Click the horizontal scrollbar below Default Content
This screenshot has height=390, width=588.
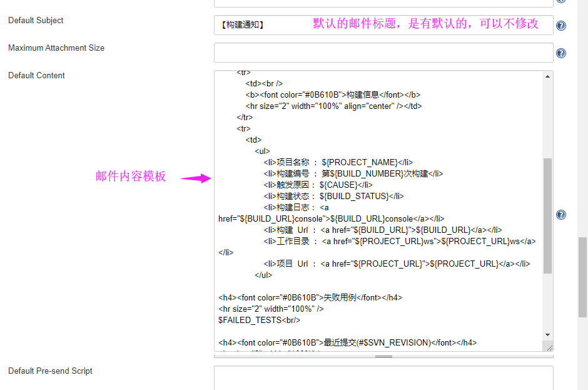tap(384, 356)
